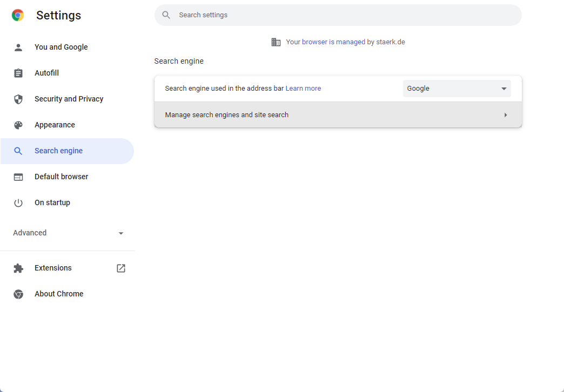The width and height of the screenshot is (564, 392).
Task: Click the Appearance palette icon
Action: pyautogui.click(x=18, y=125)
